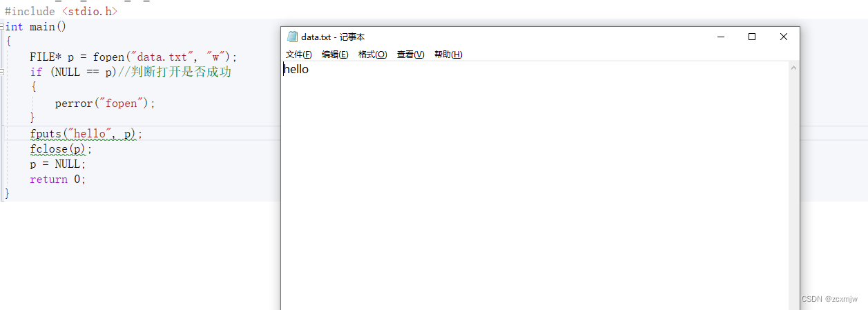
Task: Click the data.txt - 记事本 window title
Action: pyautogui.click(x=333, y=37)
